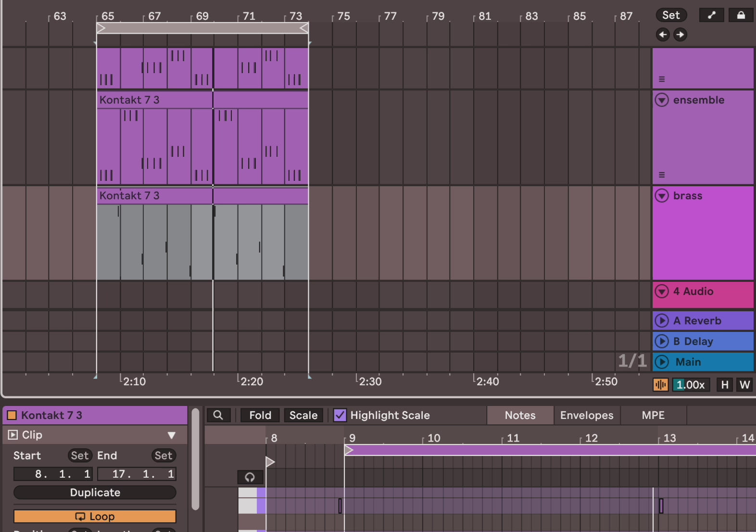756x532 pixels.
Task: Click the orange waveform icon near 1.00x
Action: point(660,385)
